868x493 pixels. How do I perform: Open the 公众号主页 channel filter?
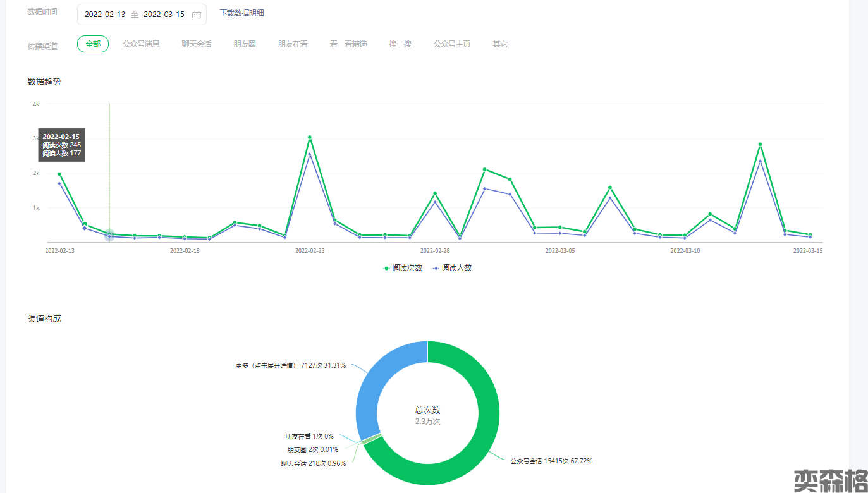[452, 44]
